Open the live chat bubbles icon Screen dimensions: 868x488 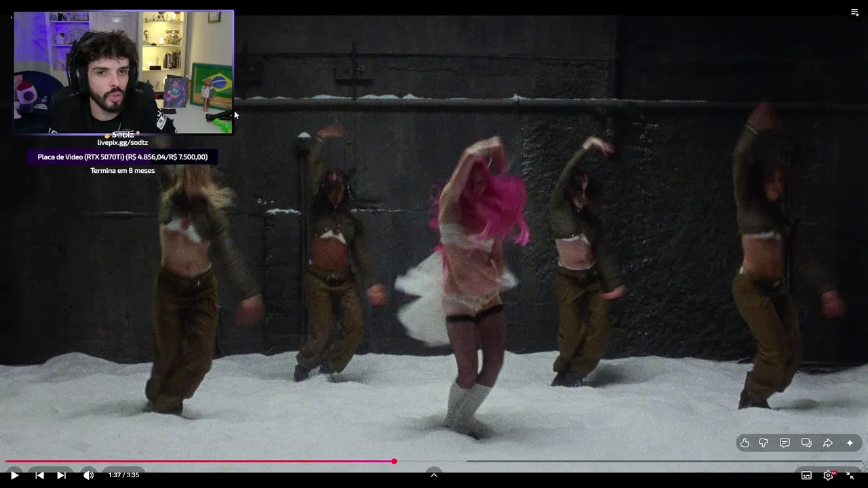coord(806,443)
